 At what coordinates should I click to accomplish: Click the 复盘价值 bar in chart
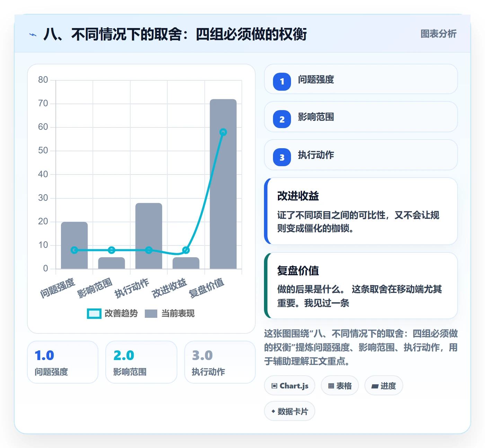click(x=223, y=184)
